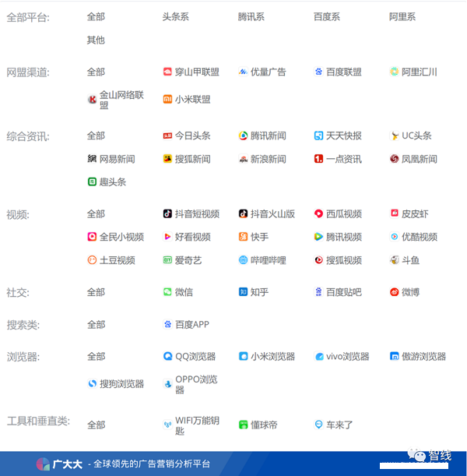Click the 金山网络联盟 K icon

pyautogui.click(x=92, y=99)
